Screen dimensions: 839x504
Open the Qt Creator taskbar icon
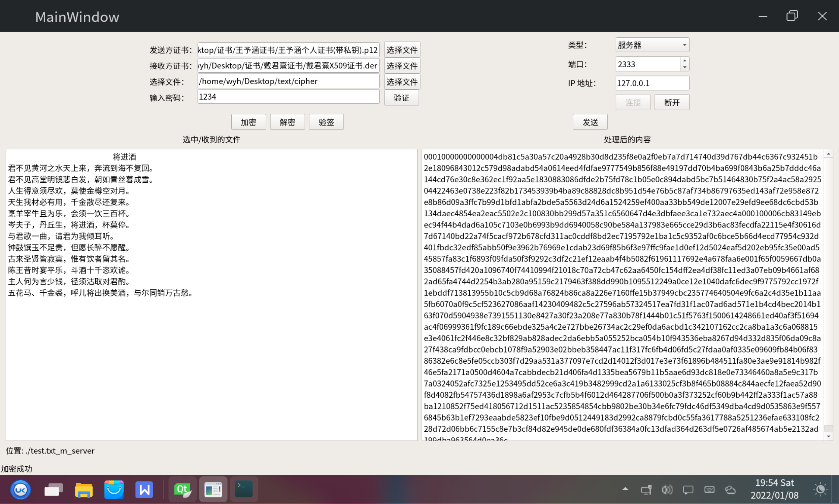coord(182,490)
